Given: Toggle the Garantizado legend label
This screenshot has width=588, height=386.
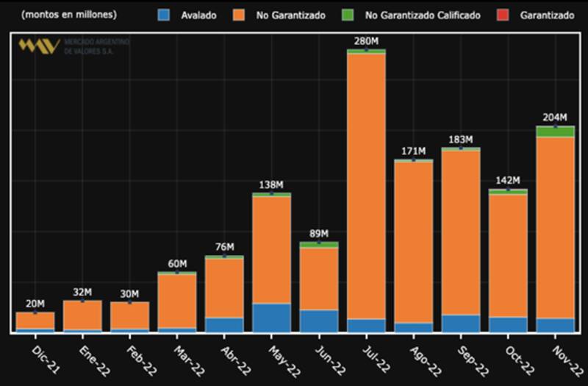Looking at the screenshot, I should pyautogui.click(x=546, y=15).
